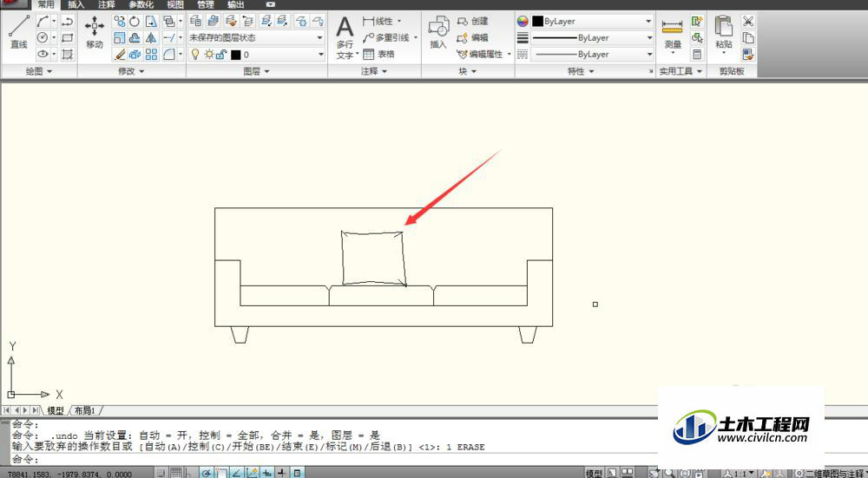The width and height of the screenshot is (868, 478).
Task: Open the Home (常用) ribbon tab
Action: click(x=46, y=4)
